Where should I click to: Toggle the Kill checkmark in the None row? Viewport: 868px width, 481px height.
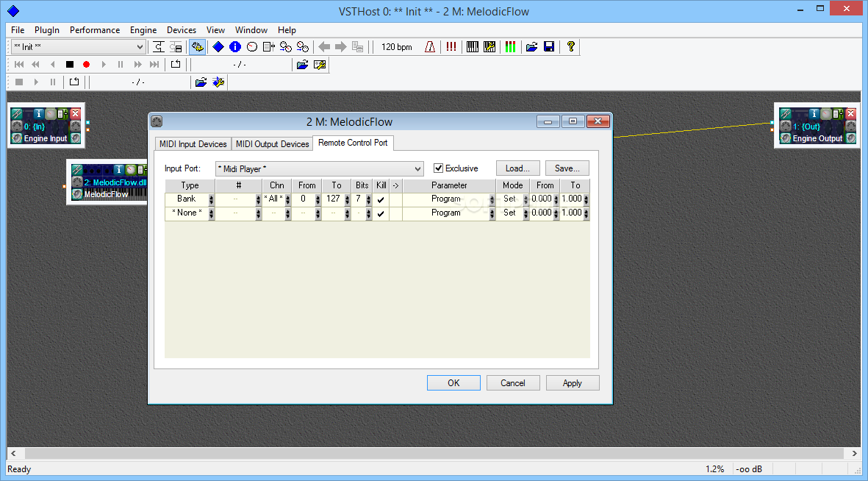tap(381, 213)
